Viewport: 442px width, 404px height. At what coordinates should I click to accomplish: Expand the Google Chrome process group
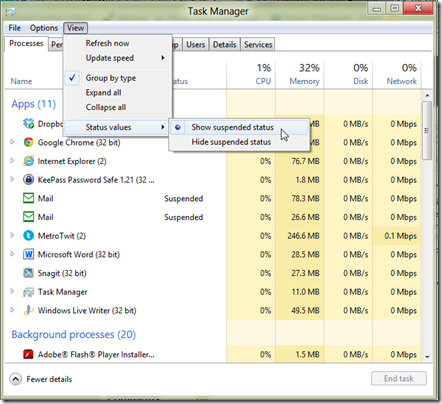coord(12,142)
